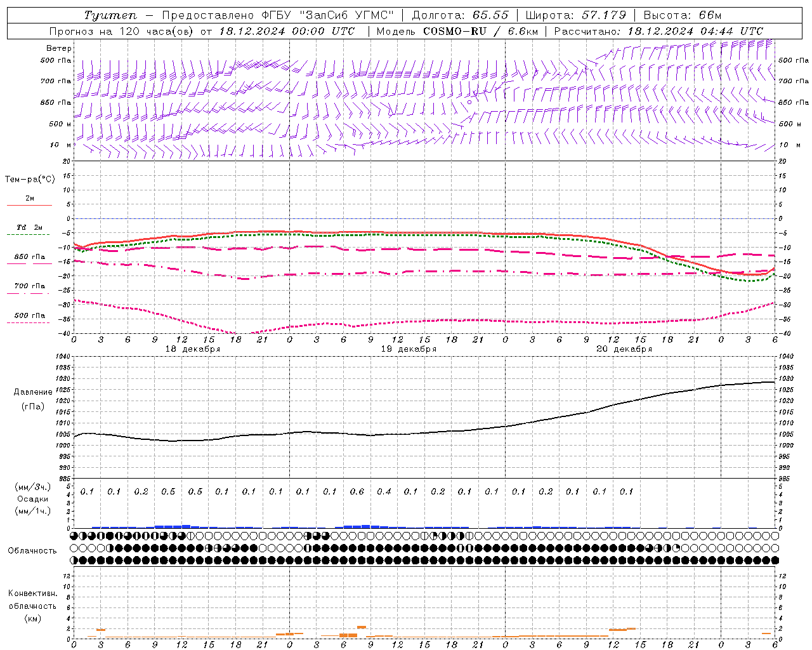Click the Широта: 57.179 value
The width and height of the screenshot is (812, 650).
575,15
